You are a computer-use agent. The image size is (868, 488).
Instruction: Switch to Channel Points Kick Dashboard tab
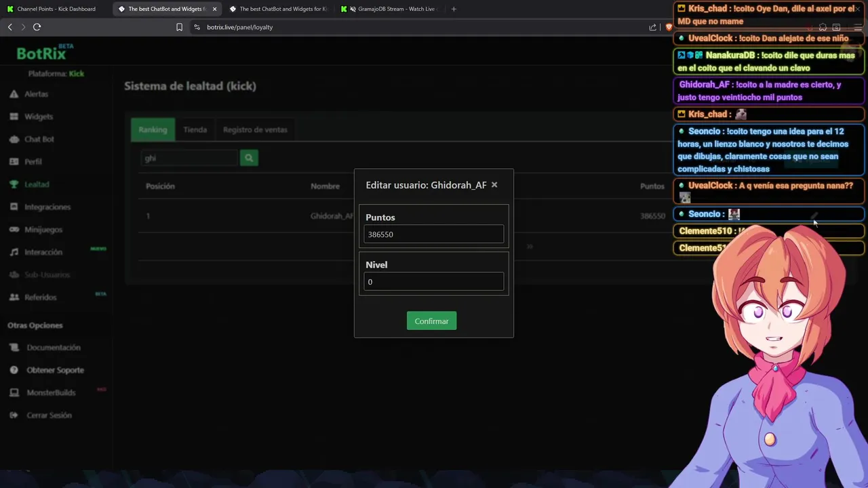pos(56,9)
